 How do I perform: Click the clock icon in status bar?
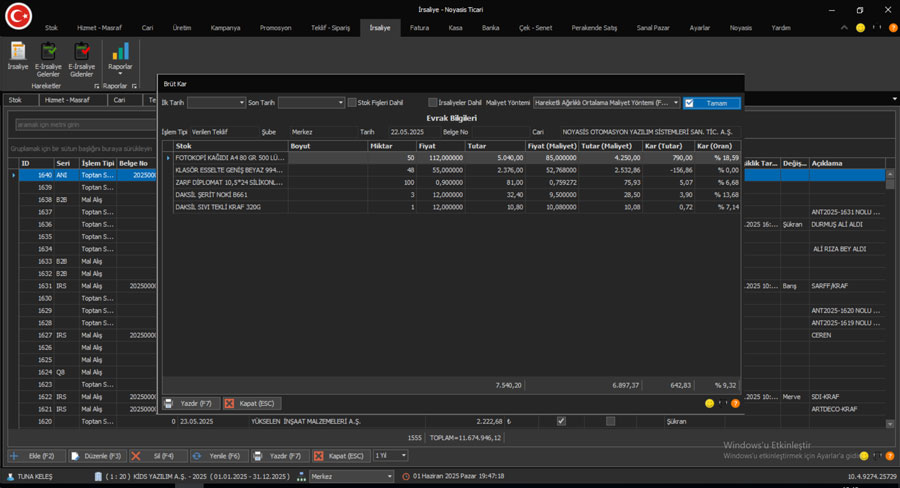406,477
